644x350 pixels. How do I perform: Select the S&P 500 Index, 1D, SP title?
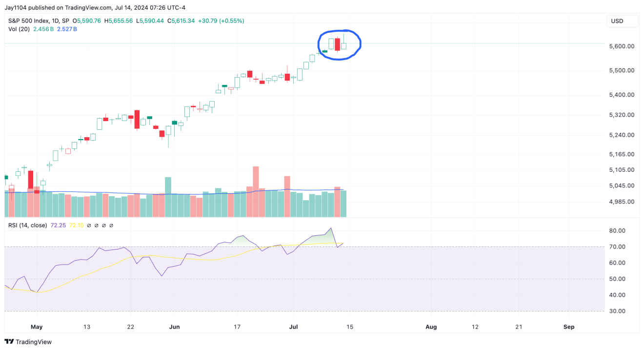pos(39,21)
